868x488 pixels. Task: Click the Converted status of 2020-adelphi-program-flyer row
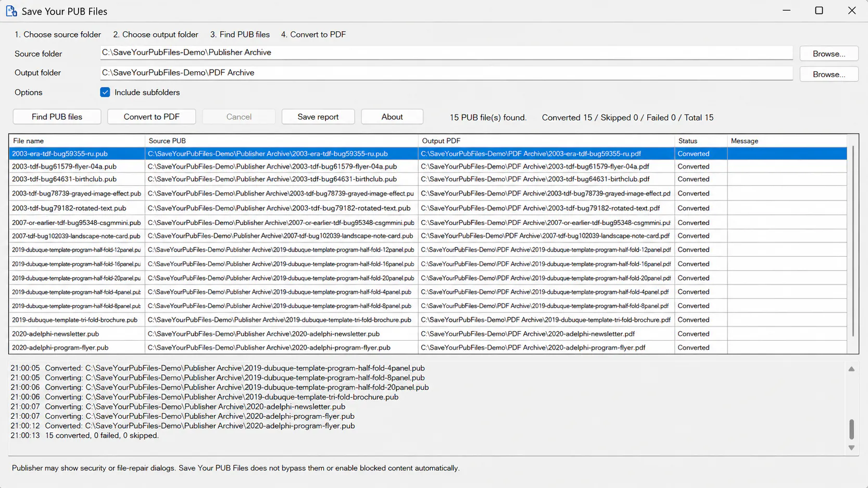pyautogui.click(x=693, y=347)
